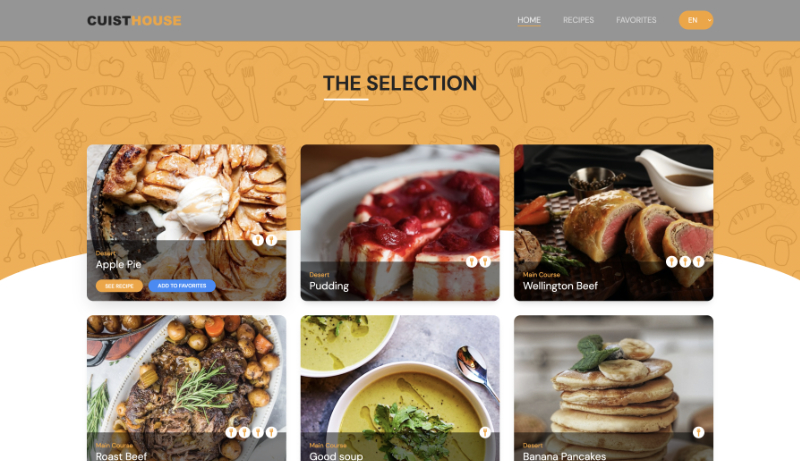Image resolution: width=800 pixels, height=461 pixels.
Task: Open the RECIPES menu item
Action: tap(579, 20)
